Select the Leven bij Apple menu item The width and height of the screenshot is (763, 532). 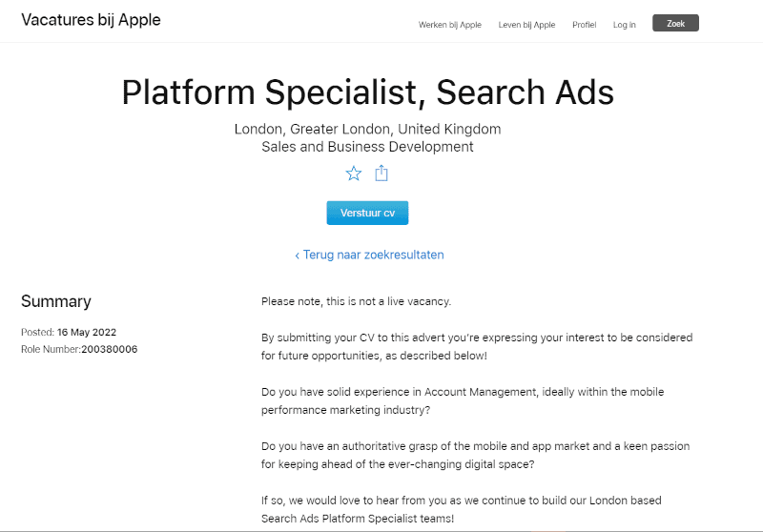click(526, 25)
